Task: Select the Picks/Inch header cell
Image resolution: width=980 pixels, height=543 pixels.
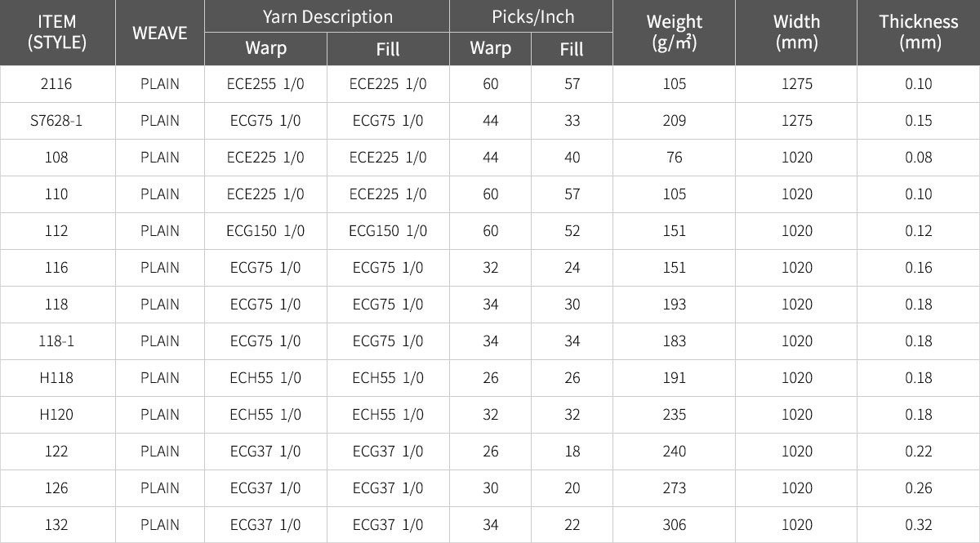Action: [531, 16]
